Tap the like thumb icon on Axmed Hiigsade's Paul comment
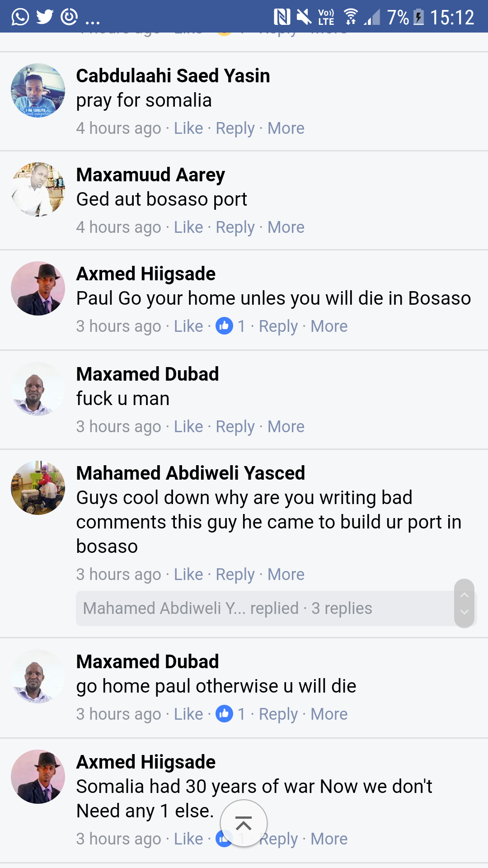This screenshot has height=868, width=488. point(224,325)
